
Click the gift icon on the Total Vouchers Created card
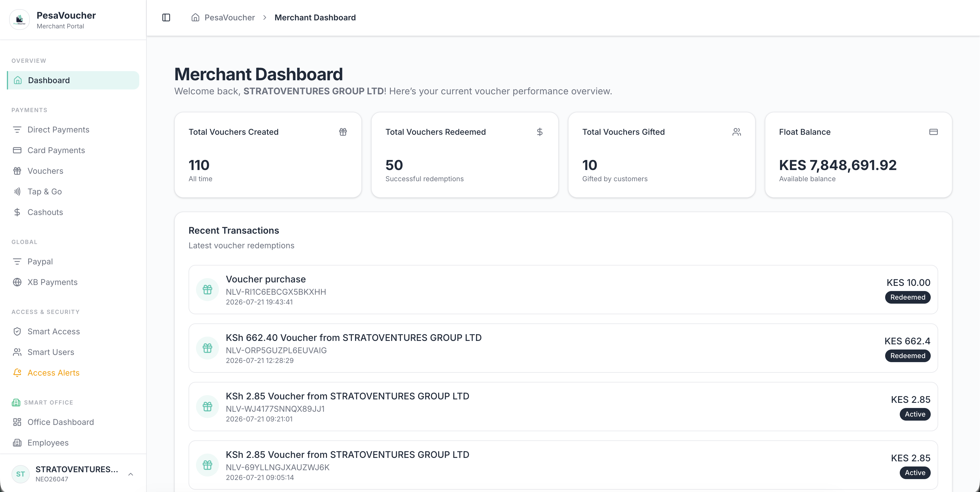[343, 132]
